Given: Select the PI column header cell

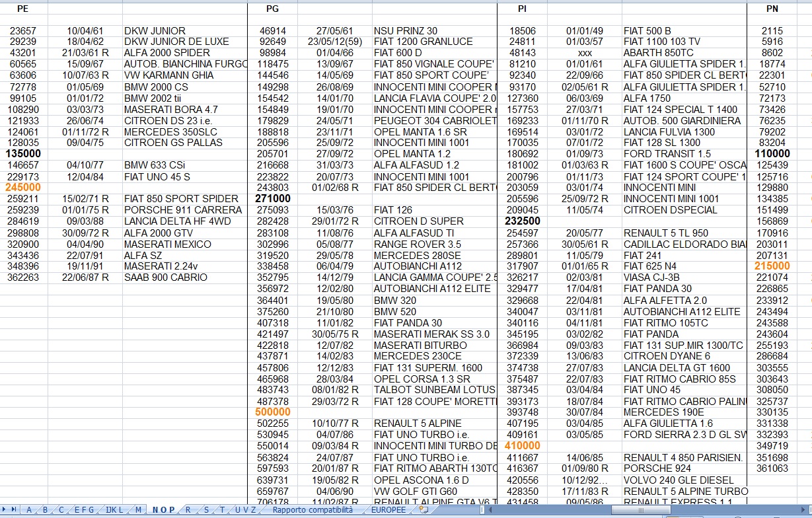Looking at the screenshot, I should click(523, 9).
